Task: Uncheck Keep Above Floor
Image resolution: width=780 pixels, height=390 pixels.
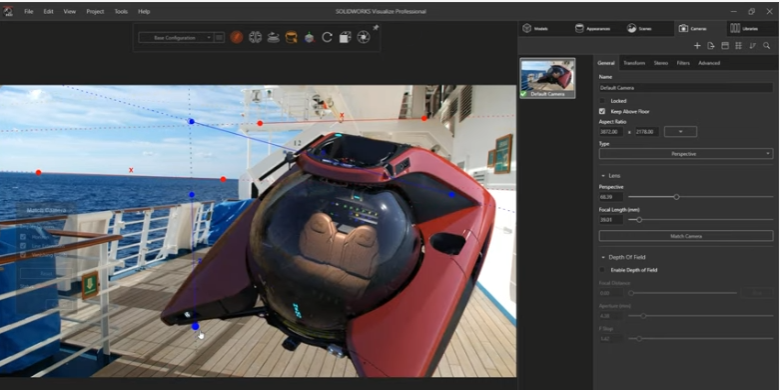Action: click(602, 111)
